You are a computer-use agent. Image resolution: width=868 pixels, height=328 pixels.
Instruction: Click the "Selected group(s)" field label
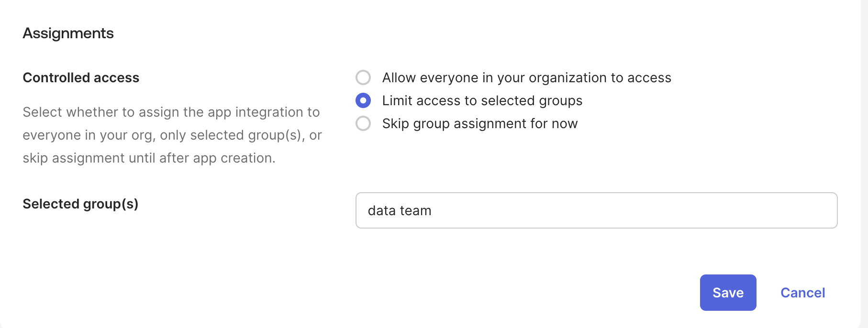coord(80,204)
